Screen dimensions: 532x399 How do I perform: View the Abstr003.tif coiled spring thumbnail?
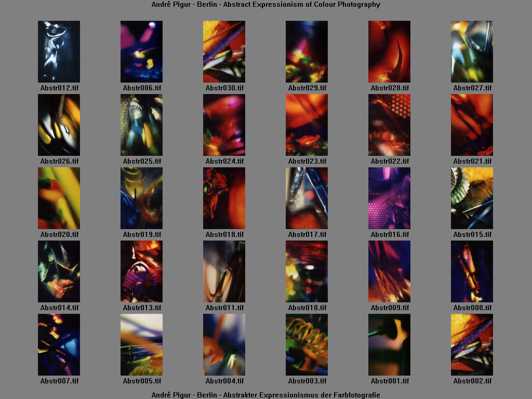pyautogui.click(x=307, y=344)
